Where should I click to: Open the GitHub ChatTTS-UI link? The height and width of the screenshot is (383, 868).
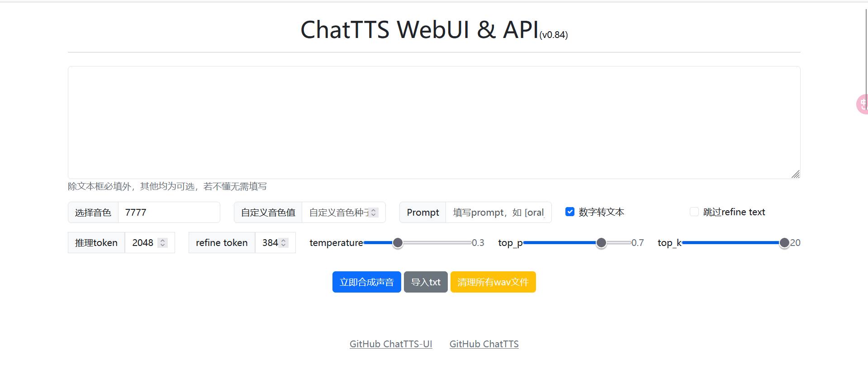pos(391,344)
